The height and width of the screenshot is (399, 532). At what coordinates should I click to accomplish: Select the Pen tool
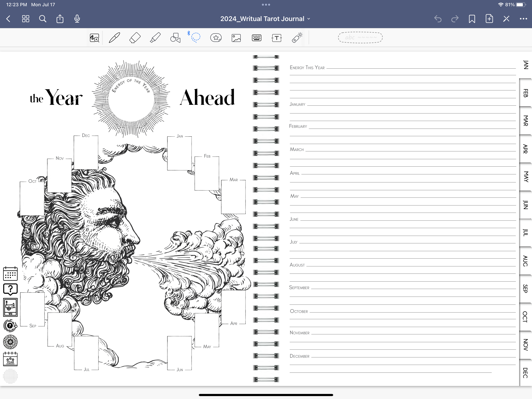[x=114, y=38]
